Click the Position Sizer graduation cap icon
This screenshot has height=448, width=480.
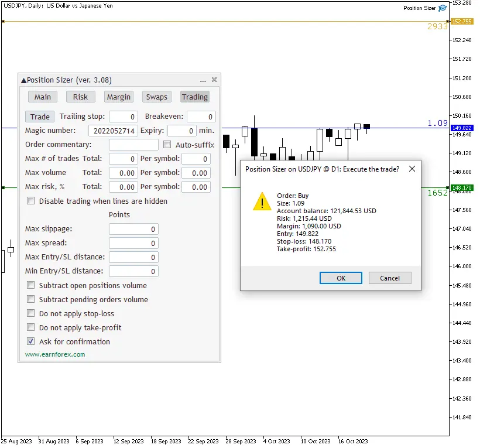[x=442, y=8]
